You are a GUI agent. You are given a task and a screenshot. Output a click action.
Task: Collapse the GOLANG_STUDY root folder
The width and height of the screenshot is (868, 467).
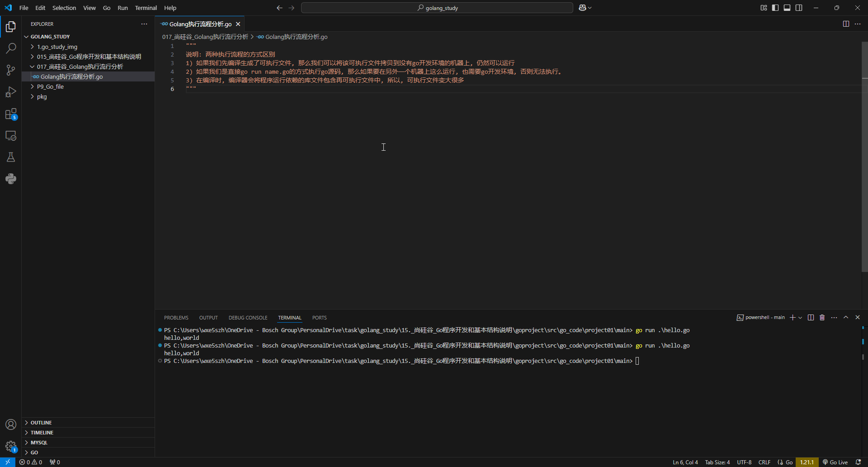click(88, 37)
